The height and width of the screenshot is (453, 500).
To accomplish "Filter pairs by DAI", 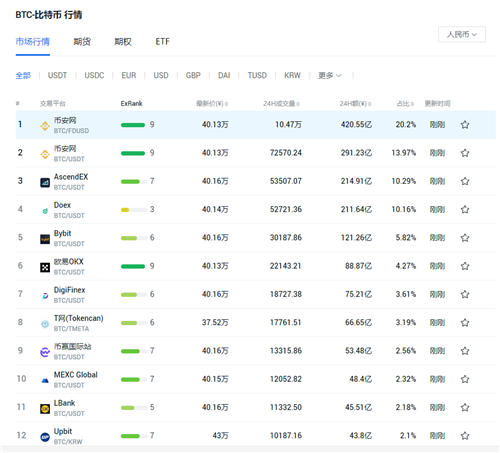I will [x=224, y=75].
